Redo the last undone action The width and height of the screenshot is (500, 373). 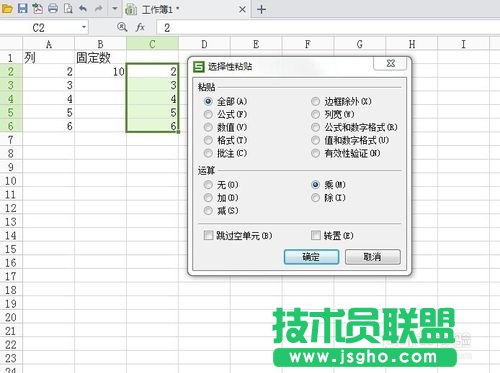point(98,8)
